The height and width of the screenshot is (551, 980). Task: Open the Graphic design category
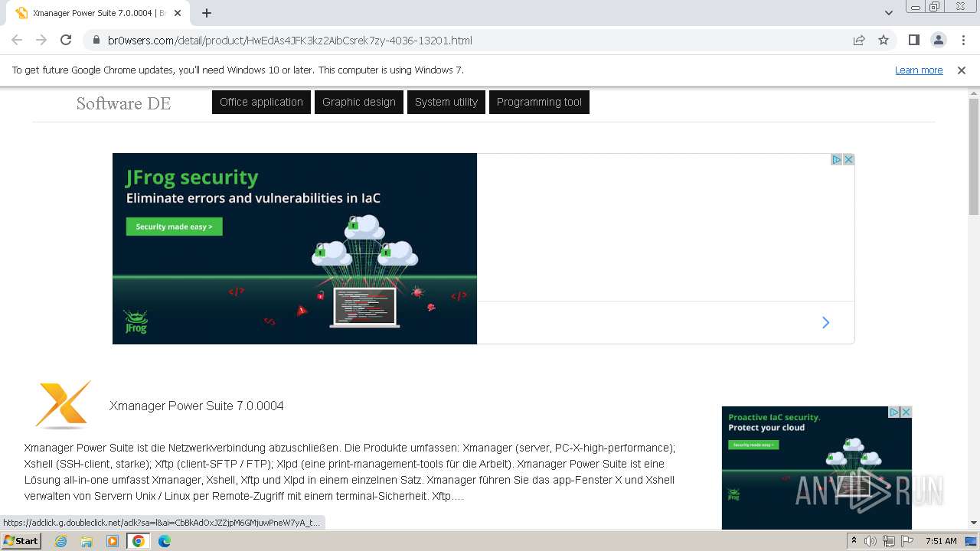[359, 102]
